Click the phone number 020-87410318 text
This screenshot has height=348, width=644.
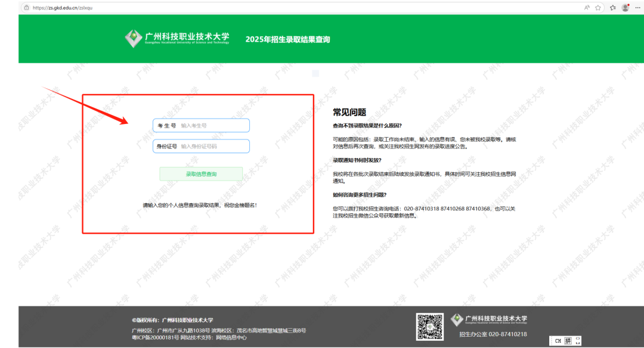422,209
